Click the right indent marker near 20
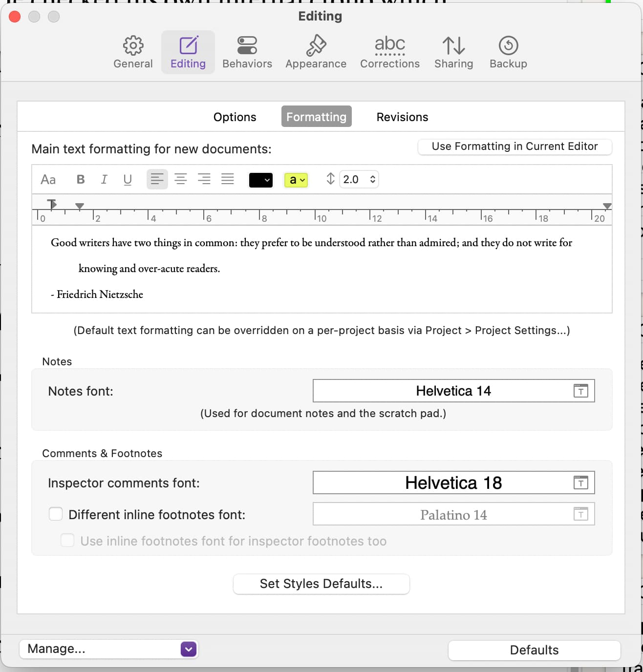 (607, 206)
